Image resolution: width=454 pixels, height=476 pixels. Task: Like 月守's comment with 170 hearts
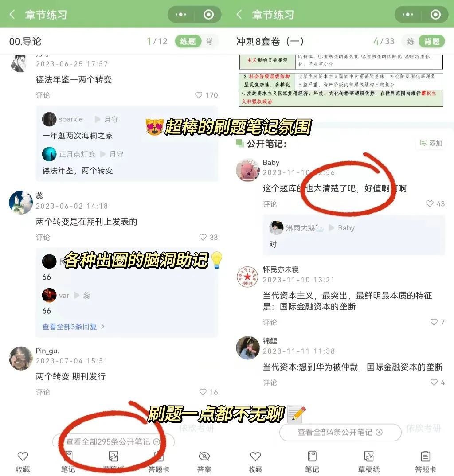point(199,95)
